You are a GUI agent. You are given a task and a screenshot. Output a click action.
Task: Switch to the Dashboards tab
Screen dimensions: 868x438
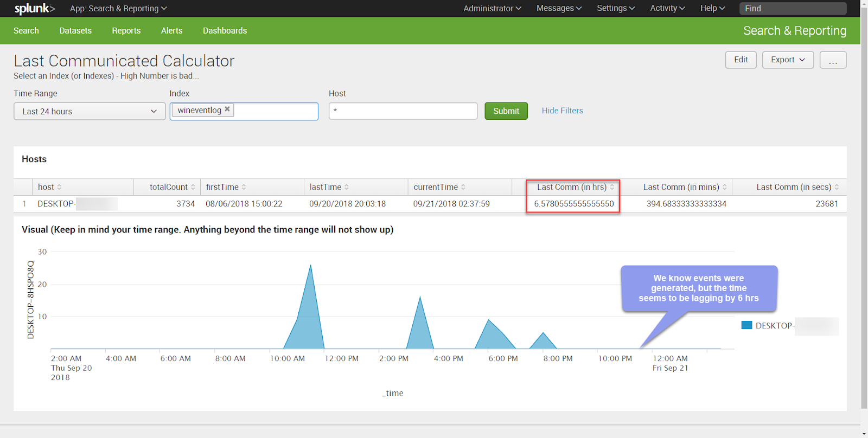click(225, 31)
